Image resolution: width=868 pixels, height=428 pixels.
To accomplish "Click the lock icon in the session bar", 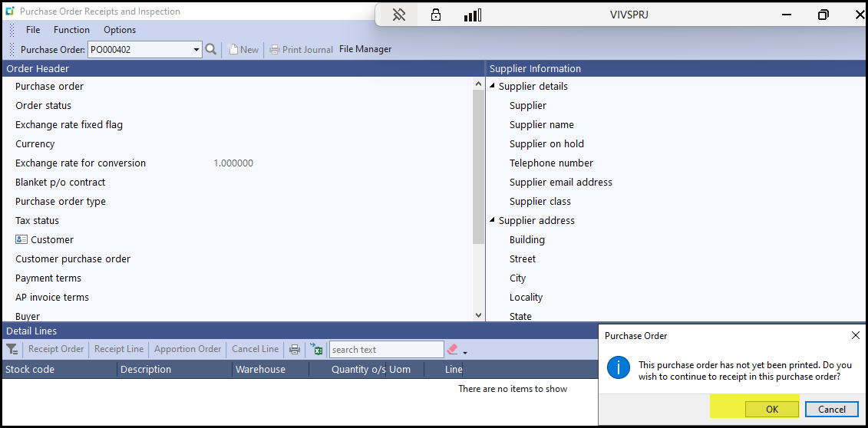I will (x=436, y=15).
